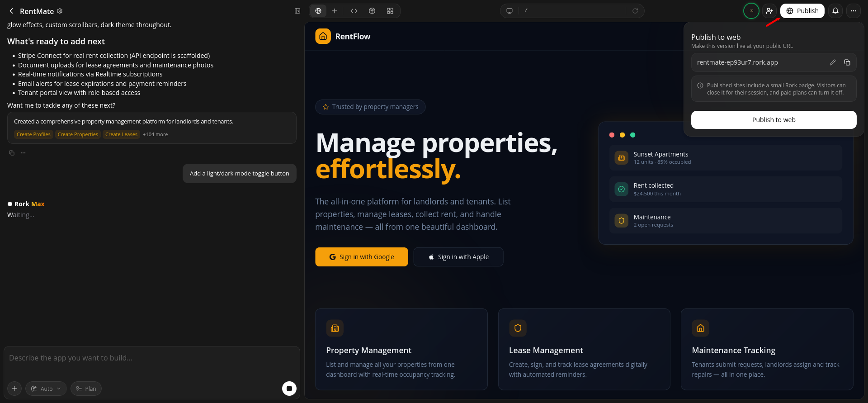The width and height of the screenshot is (868, 403).
Task: Open the Property Management feature card
Action: click(401, 349)
